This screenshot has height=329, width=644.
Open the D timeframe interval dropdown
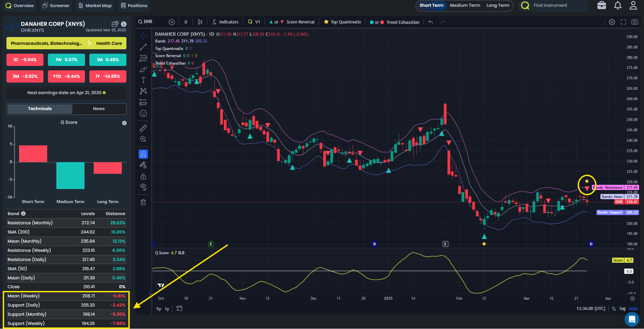click(x=186, y=22)
